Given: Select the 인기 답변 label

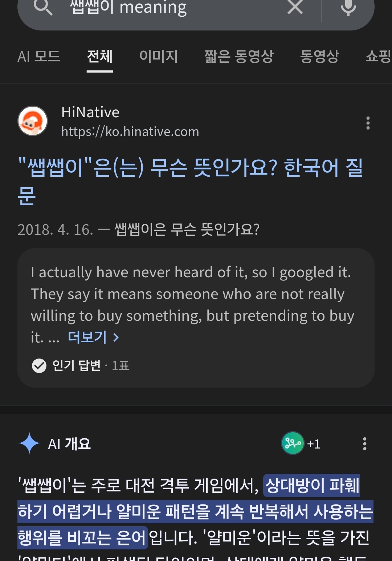Looking at the screenshot, I should (72, 366).
